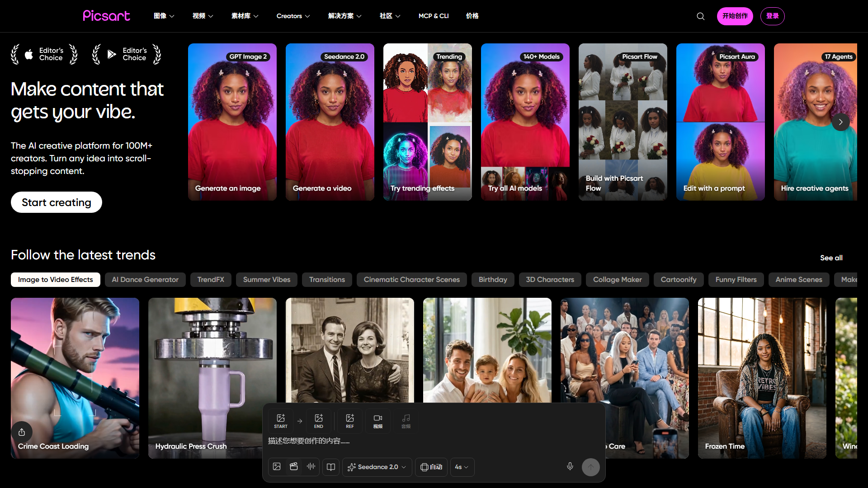Expand the 解决方案 menu
The width and height of the screenshot is (868, 488).
pos(344,16)
